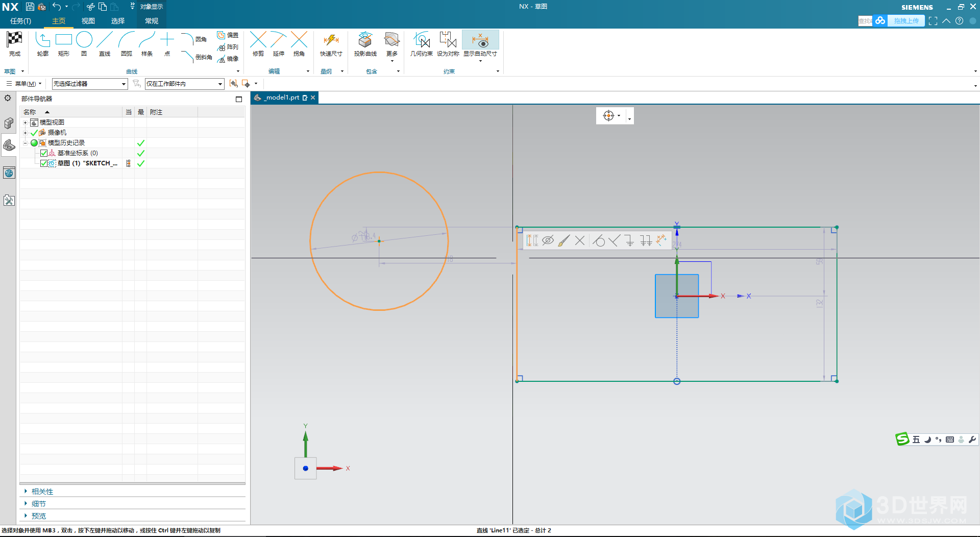Screen dimensions: 980x537
Task: Click the navigator settings gear icon
Action: 8,98
